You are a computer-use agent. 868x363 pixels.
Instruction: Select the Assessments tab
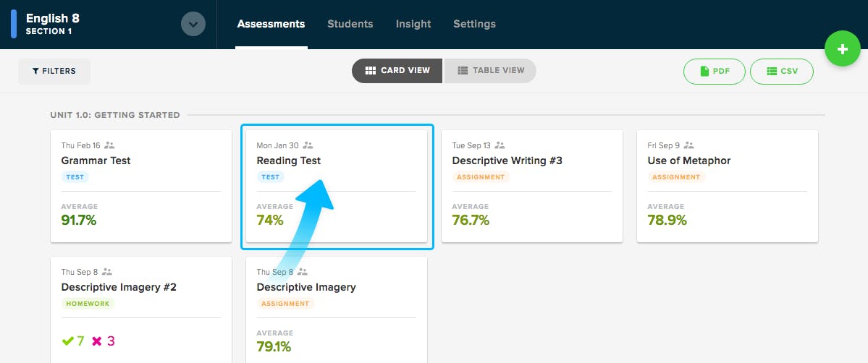271,24
